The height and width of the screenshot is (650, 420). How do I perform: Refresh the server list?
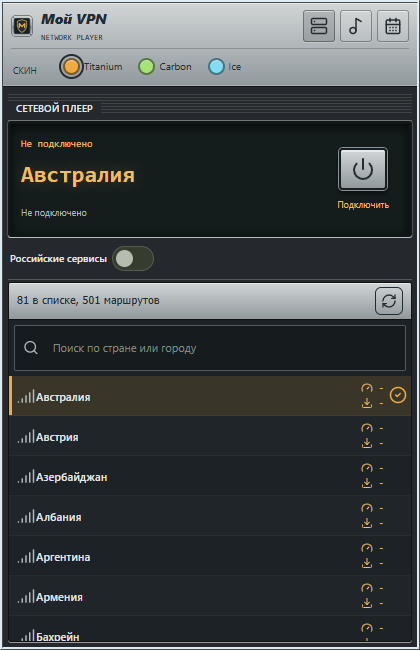(x=389, y=301)
